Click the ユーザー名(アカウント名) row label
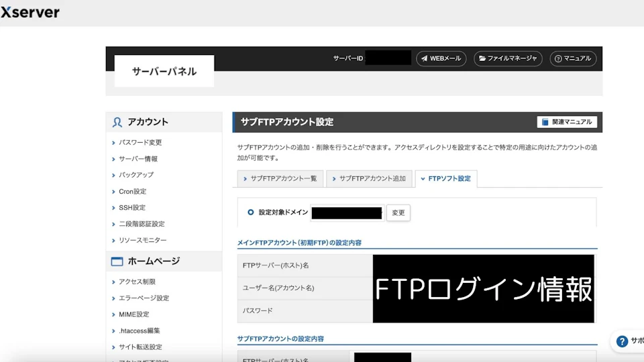Image resolution: width=644 pixels, height=362 pixels. (x=278, y=288)
